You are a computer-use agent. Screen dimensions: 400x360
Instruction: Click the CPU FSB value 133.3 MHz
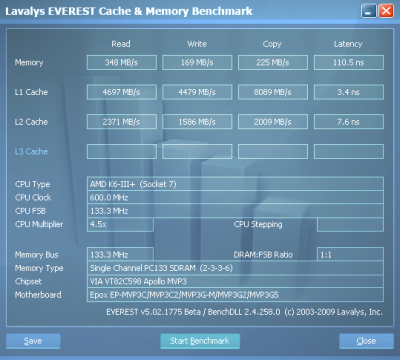235,211
